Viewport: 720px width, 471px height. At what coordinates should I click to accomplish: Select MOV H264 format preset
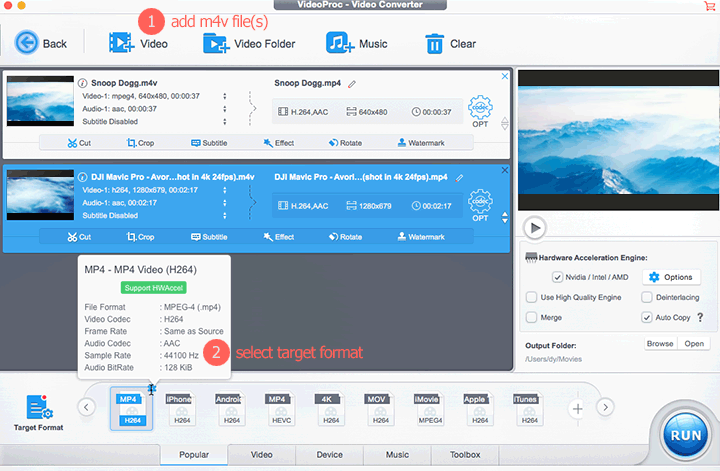click(380, 409)
